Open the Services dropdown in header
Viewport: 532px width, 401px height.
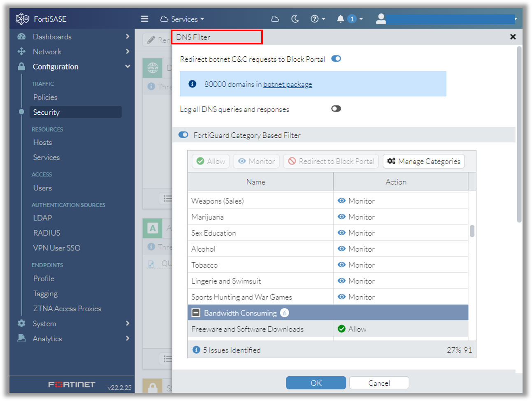click(182, 19)
